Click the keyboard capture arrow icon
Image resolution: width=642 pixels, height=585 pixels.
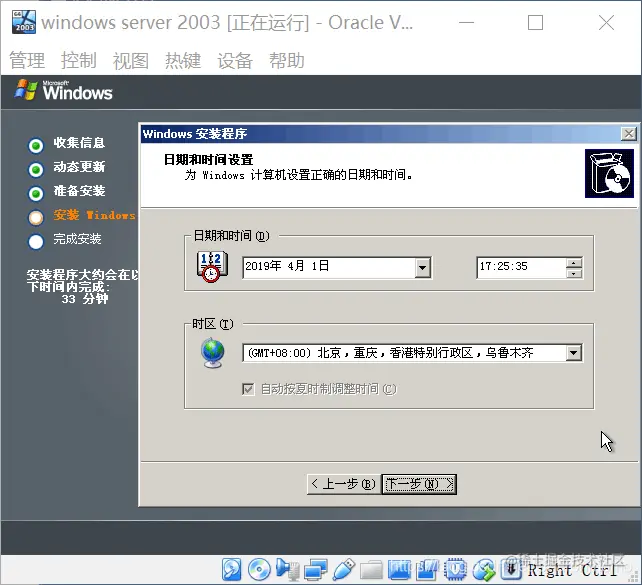(511, 569)
